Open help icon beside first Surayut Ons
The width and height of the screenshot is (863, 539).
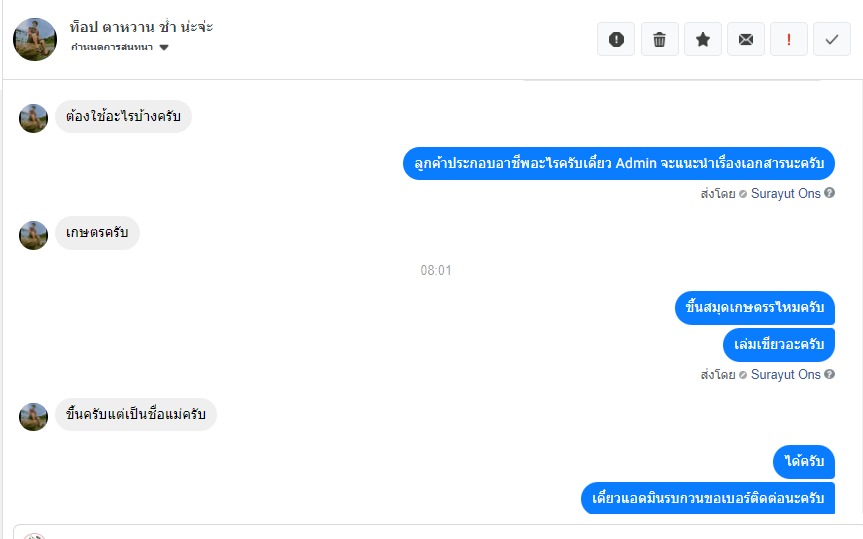(x=829, y=193)
